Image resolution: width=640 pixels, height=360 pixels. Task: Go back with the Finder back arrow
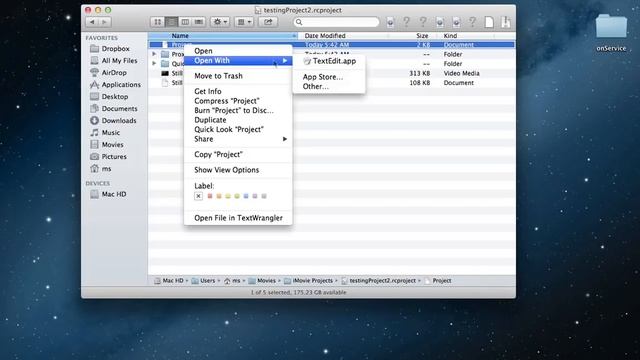(92, 22)
